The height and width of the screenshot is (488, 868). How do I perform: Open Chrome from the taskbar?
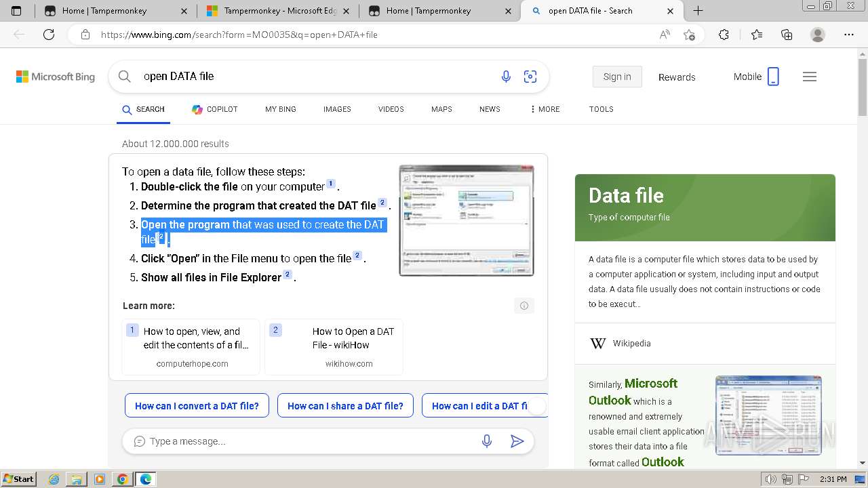[122, 479]
